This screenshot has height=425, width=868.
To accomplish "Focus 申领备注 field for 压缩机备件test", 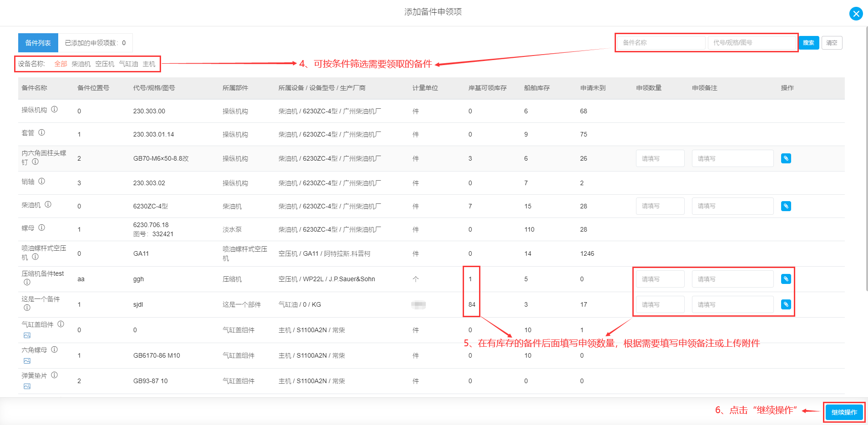I will click(x=732, y=279).
